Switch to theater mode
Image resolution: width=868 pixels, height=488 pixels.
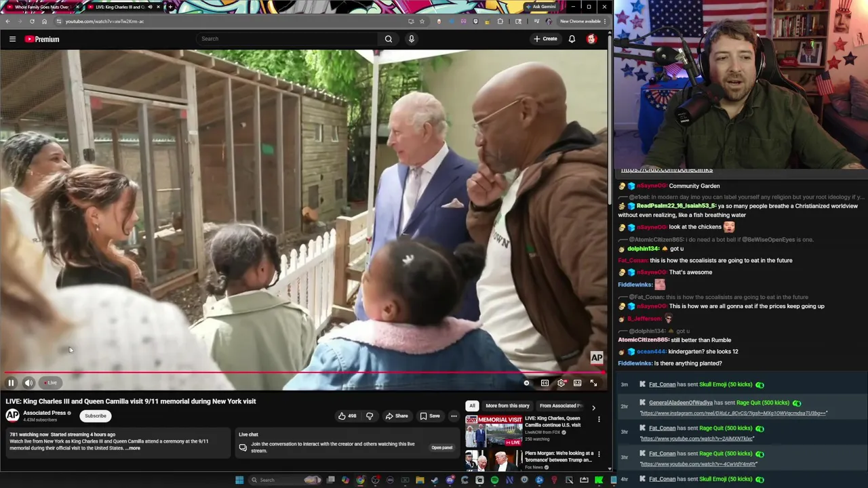(x=577, y=383)
